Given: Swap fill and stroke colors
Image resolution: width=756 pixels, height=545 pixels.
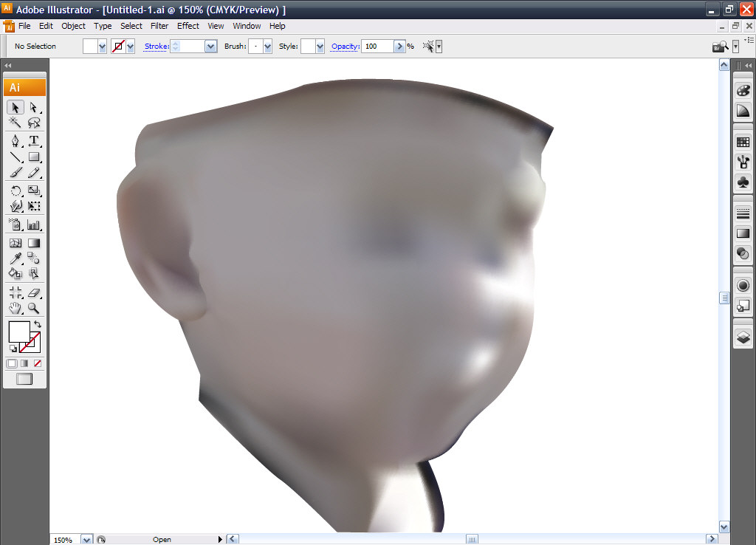Looking at the screenshot, I should [38, 324].
